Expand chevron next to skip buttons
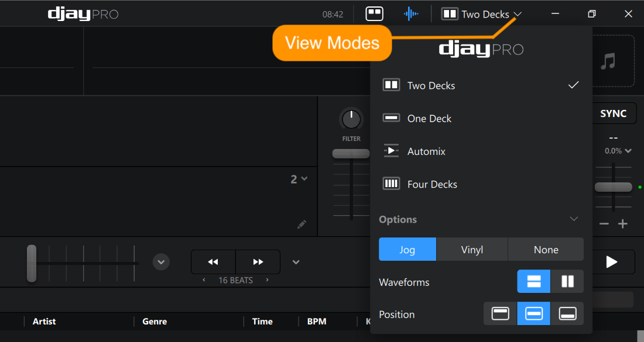This screenshot has height=342, width=644. point(296,262)
